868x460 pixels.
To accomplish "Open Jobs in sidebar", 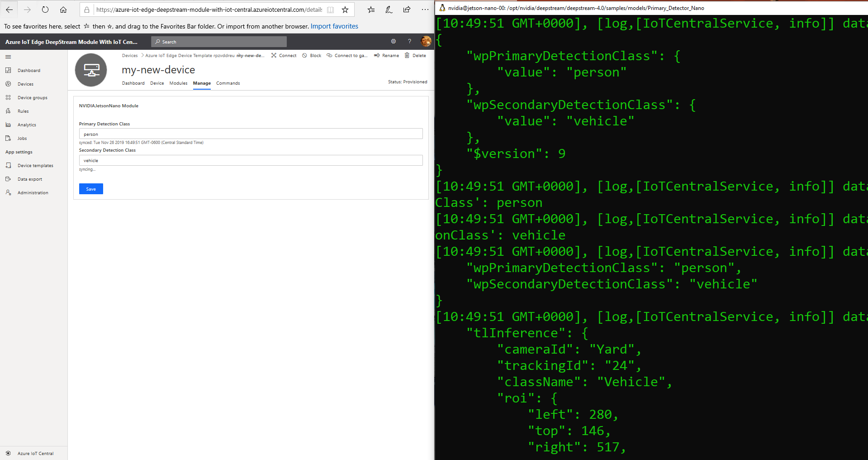I will [x=22, y=139].
